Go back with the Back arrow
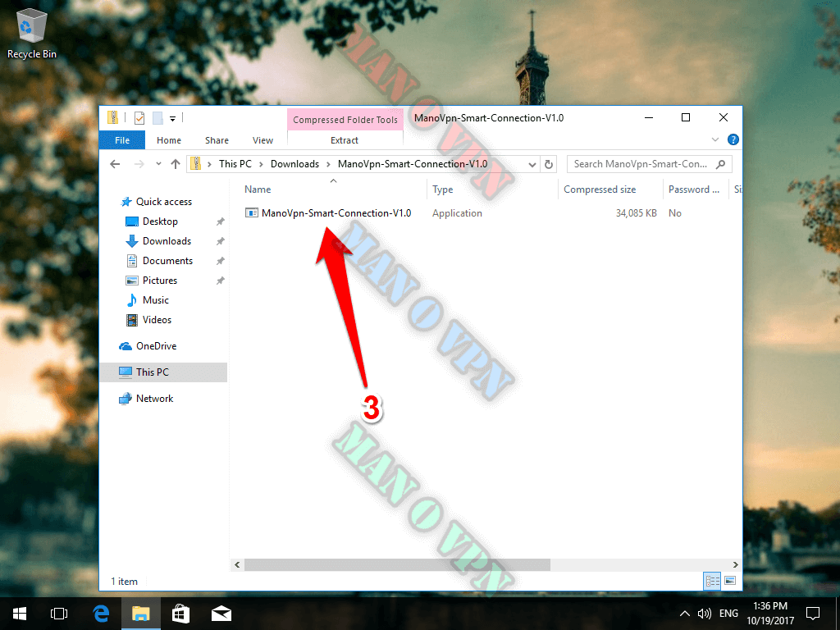Image resolution: width=840 pixels, height=630 pixels. 115,164
